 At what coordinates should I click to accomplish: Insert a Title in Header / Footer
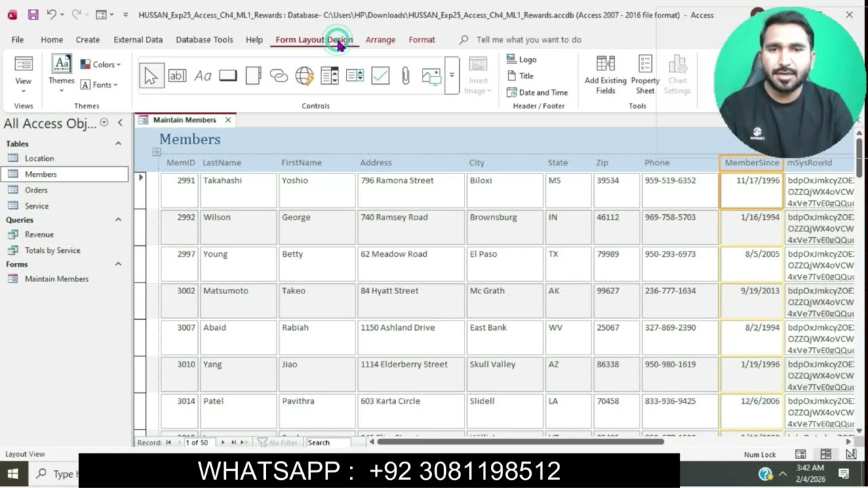pos(520,76)
